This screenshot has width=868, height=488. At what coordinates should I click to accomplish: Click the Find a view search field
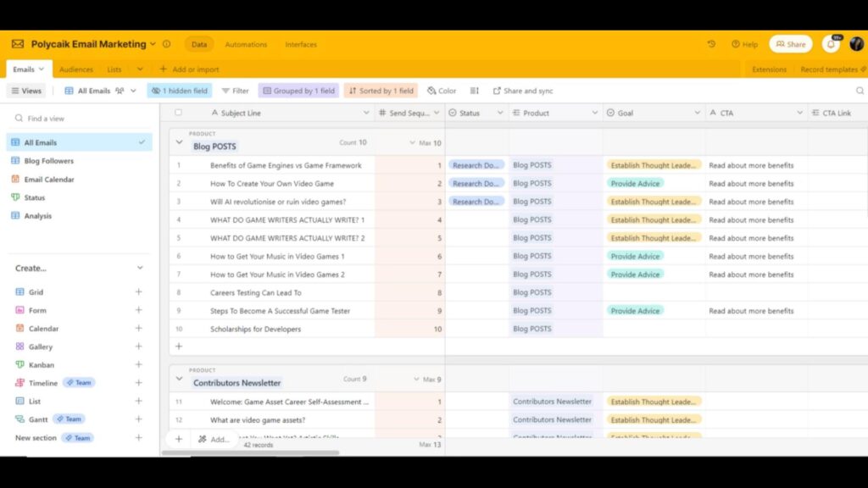point(81,119)
